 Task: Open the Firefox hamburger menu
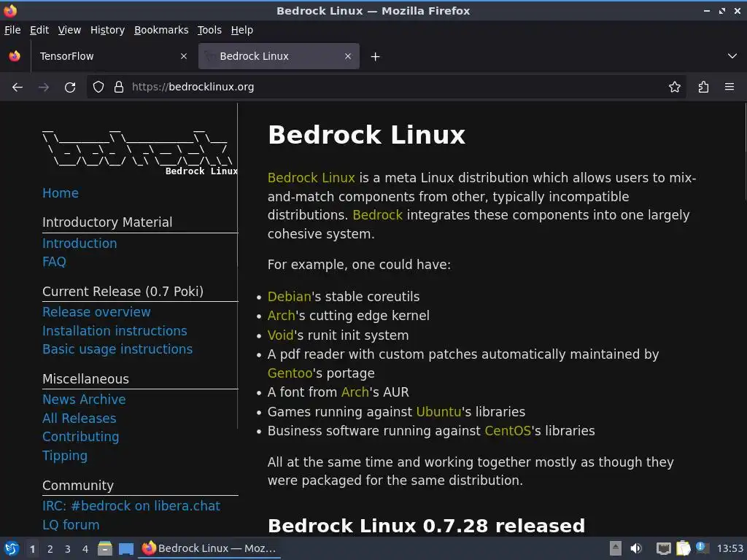[729, 87]
